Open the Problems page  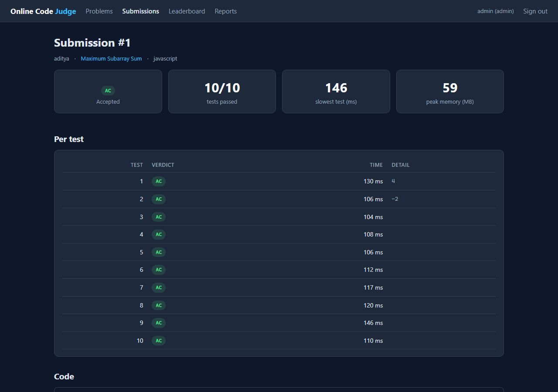tap(99, 11)
